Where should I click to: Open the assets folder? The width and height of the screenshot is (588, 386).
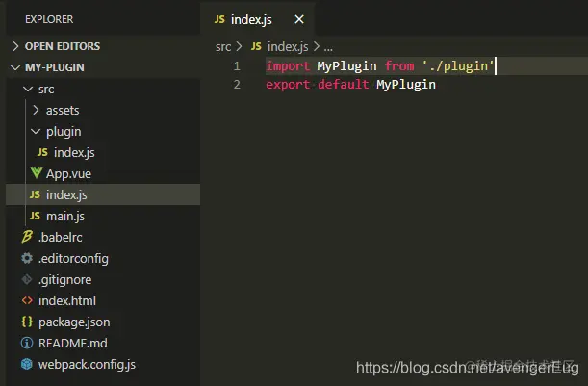63,111
